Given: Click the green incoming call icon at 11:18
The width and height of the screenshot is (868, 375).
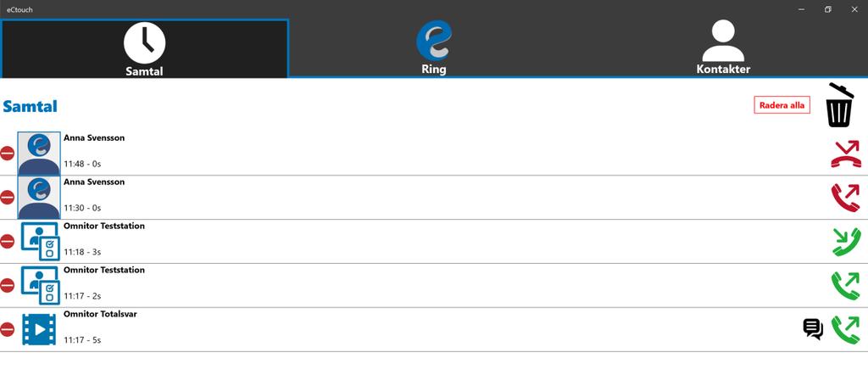Looking at the screenshot, I should [847, 242].
